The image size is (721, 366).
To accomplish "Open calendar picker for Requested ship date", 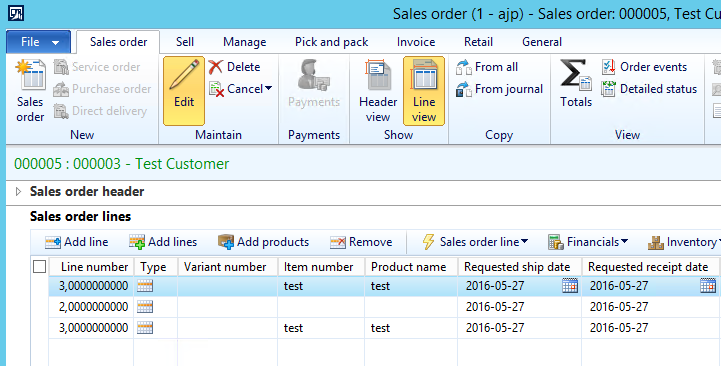I will point(570,286).
